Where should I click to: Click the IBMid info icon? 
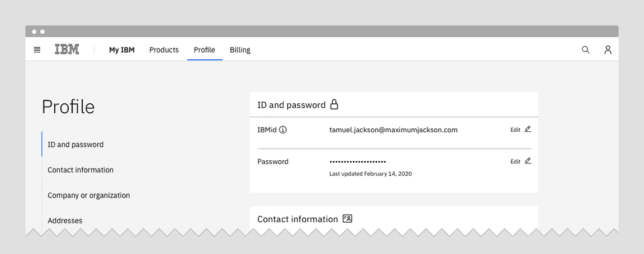click(283, 130)
